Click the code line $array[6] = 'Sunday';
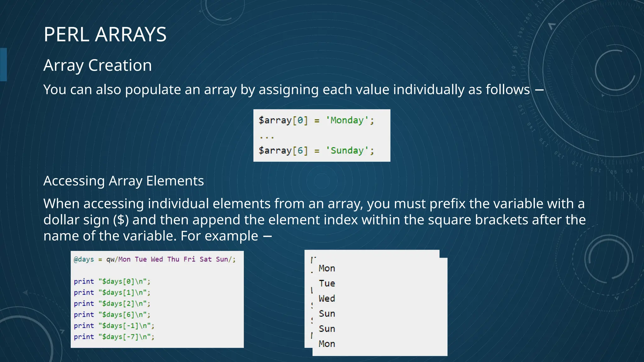The height and width of the screenshot is (362, 644). 316,151
